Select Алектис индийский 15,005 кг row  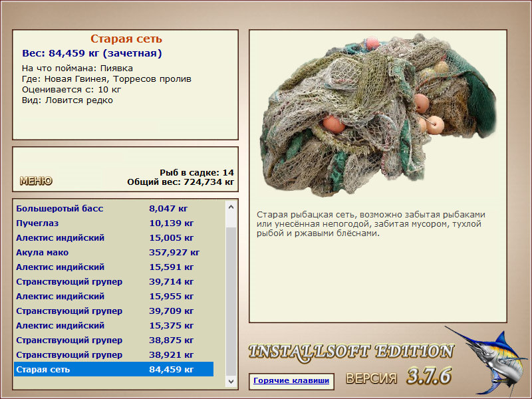coord(114,238)
